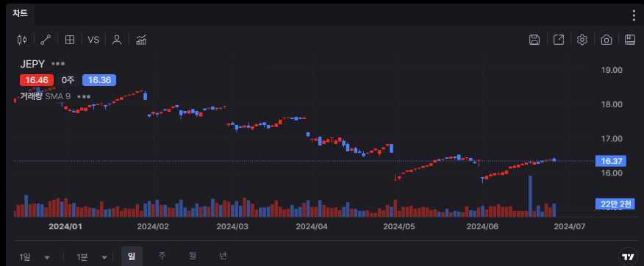Open the indicators chart icon
The image size is (644, 266).
(141, 40)
